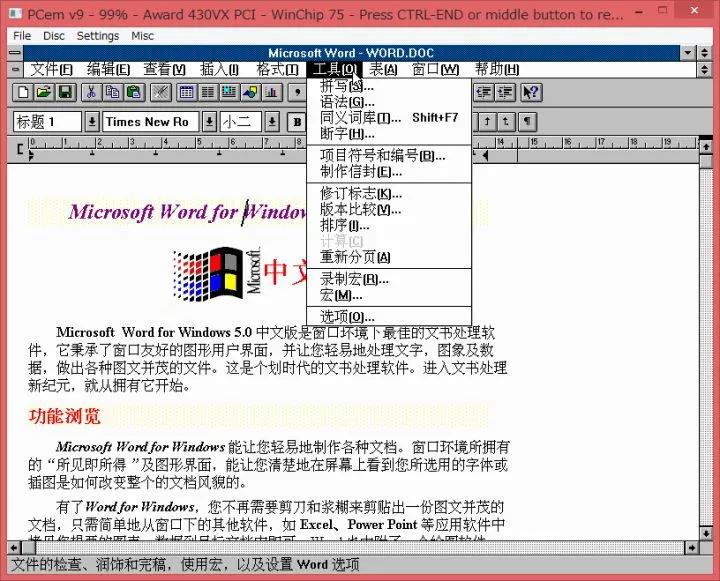Open the font size dropdown arrow
This screenshot has width=720, height=581.
(272, 122)
